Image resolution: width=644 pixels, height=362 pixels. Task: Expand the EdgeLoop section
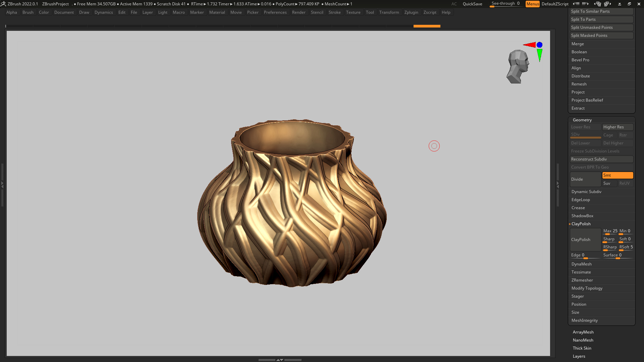pos(581,200)
